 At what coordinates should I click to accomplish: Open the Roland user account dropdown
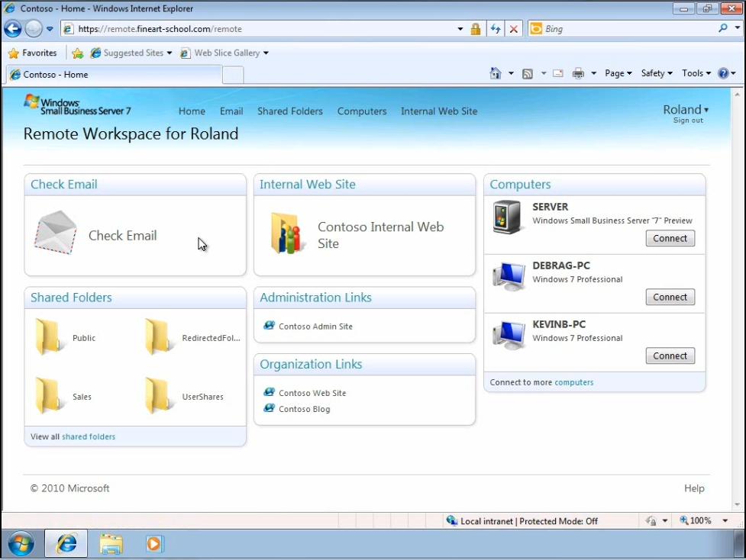pos(686,110)
